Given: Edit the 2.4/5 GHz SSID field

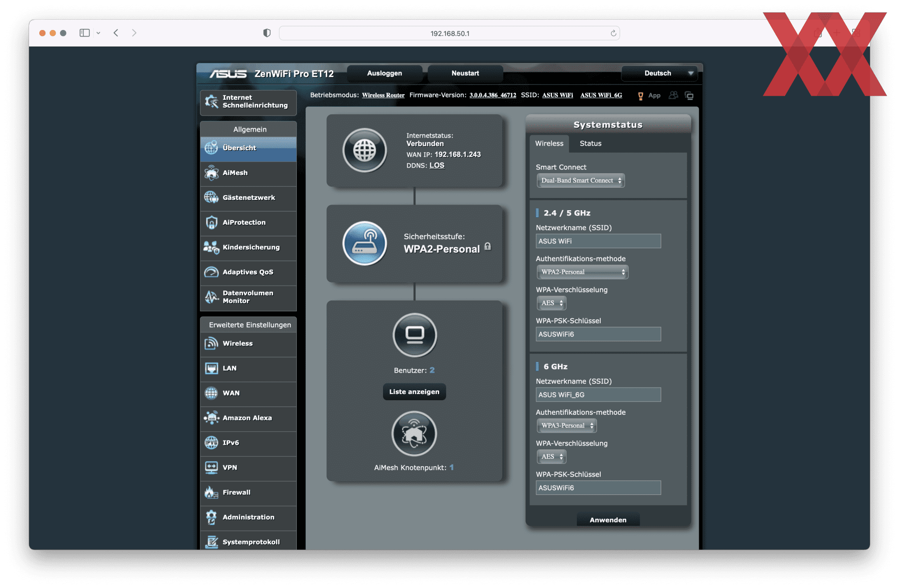Looking at the screenshot, I should [598, 242].
